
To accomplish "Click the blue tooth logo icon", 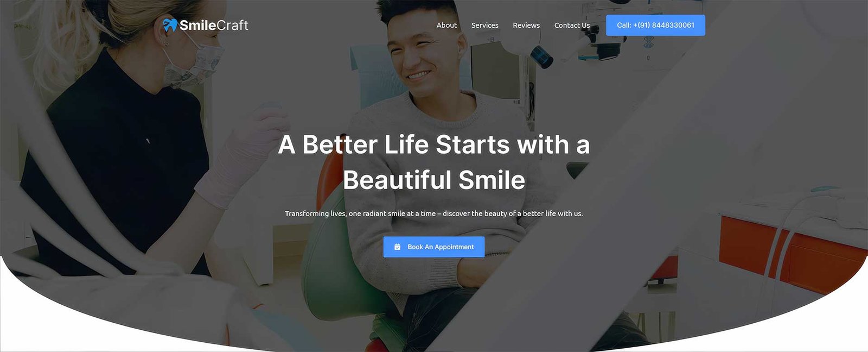I will point(170,24).
